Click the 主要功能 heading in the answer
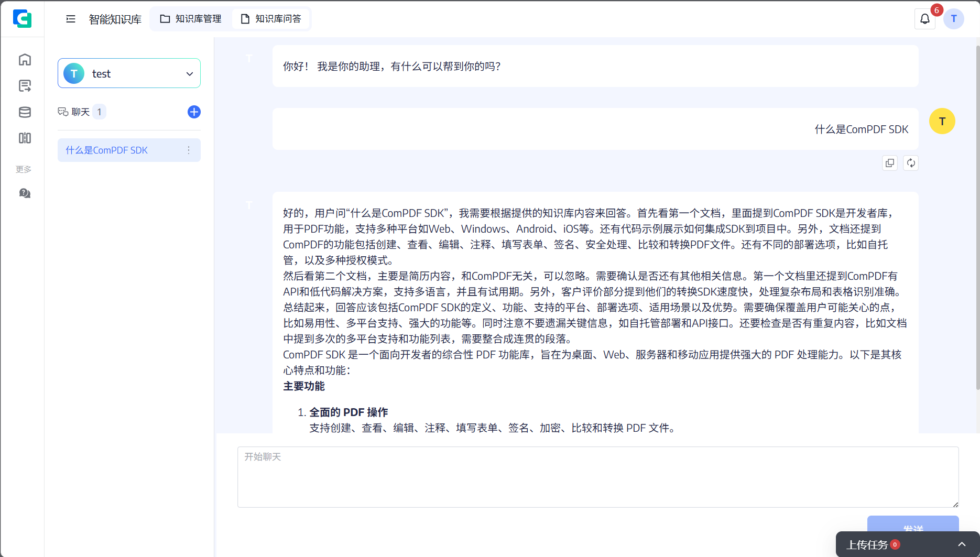Screen dimensions: 980x557 (x=304, y=386)
